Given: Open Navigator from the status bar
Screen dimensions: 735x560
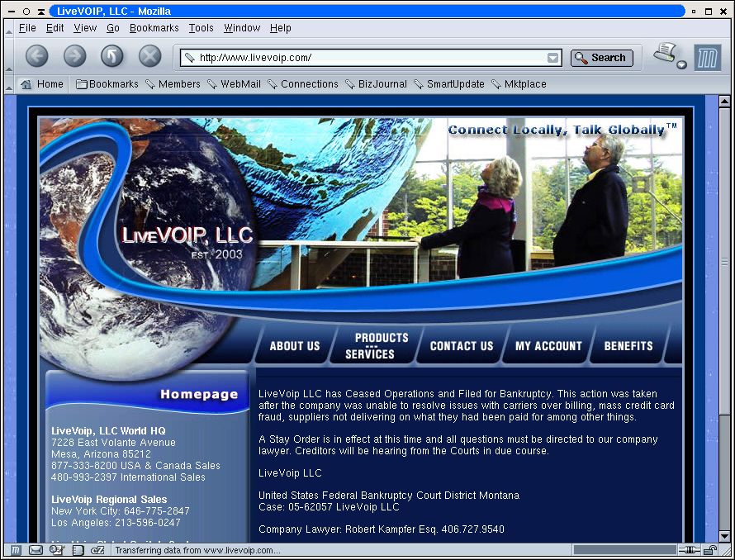Looking at the screenshot, I should (x=16, y=550).
